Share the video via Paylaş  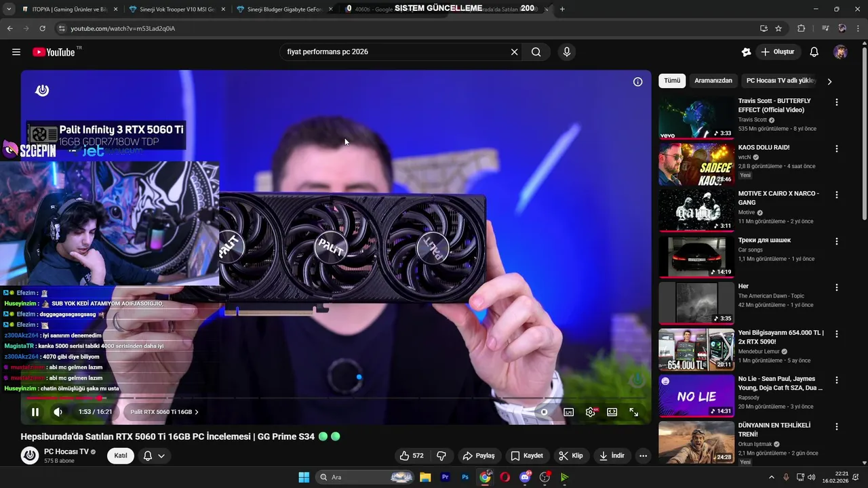pyautogui.click(x=479, y=455)
